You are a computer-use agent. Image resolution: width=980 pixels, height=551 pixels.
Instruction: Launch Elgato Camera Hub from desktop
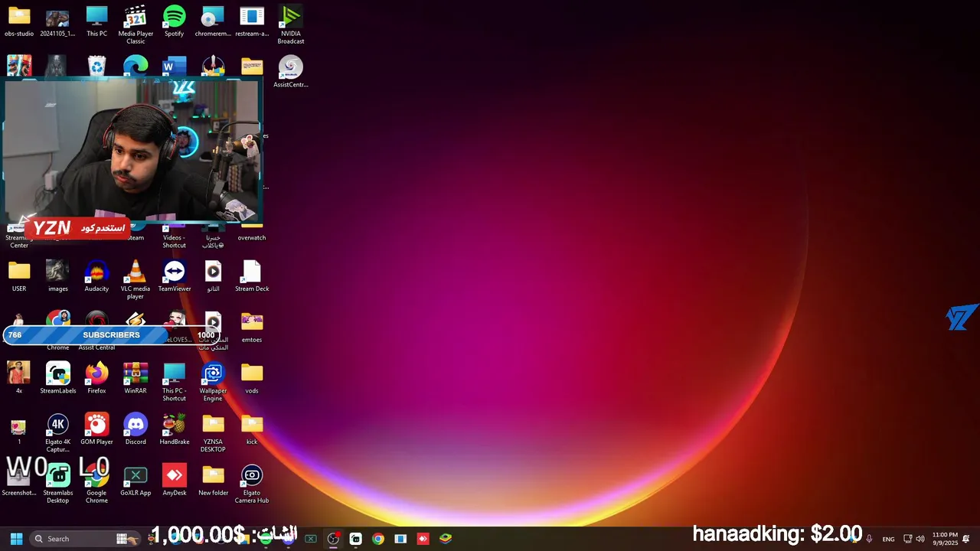(252, 484)
